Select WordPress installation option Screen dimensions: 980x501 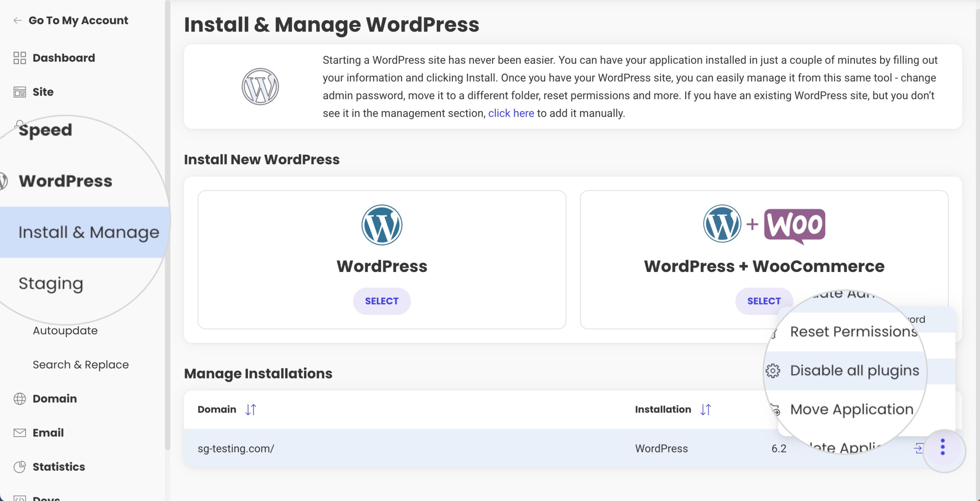(382, 301)
